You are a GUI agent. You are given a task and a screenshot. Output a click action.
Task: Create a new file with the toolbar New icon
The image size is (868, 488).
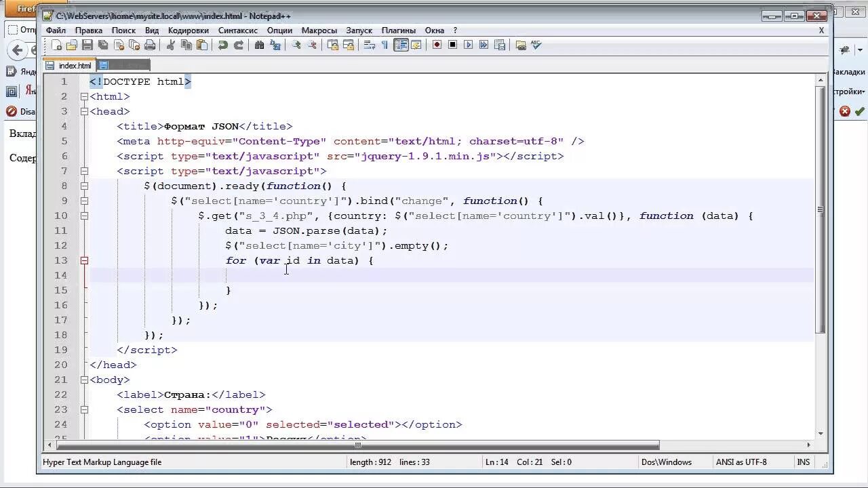(x=57, y=45)
